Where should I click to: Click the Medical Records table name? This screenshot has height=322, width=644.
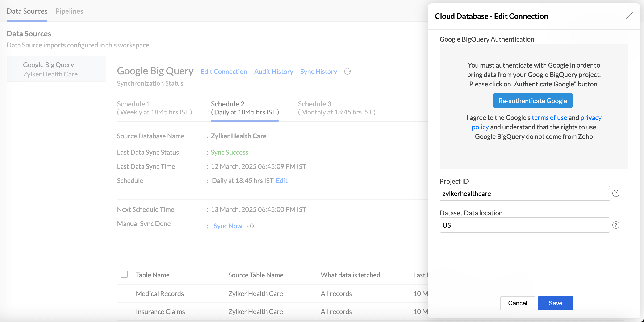tap(160, 293)
